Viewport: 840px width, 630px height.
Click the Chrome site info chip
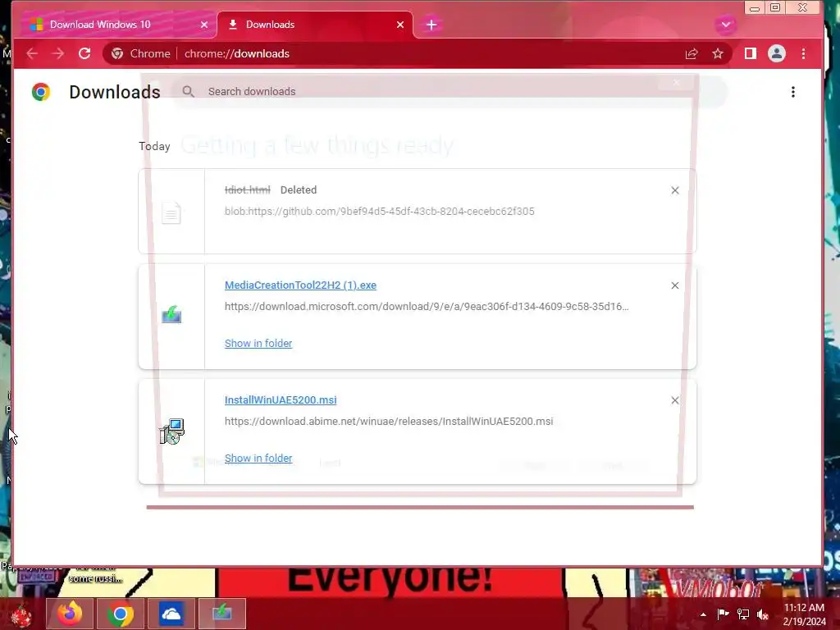(x=140, y=53)
